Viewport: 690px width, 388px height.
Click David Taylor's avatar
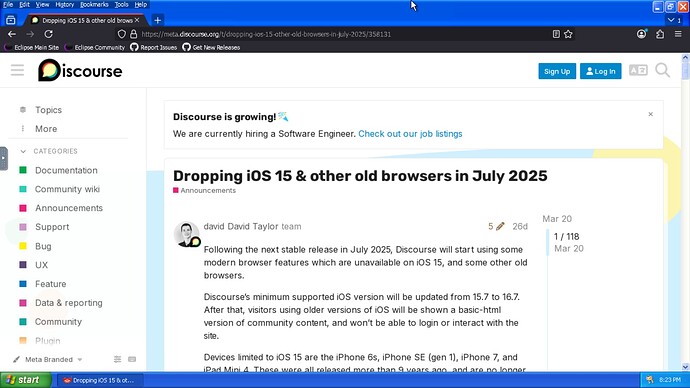tap(187, 234)
